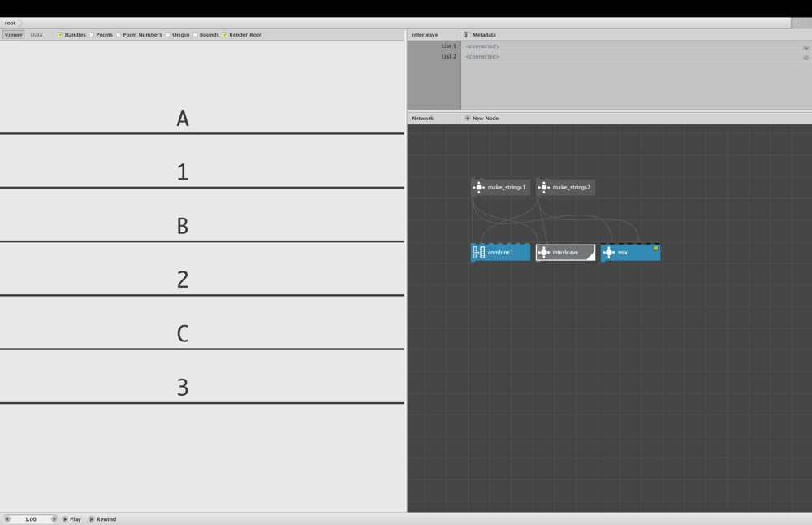
Task: Open the List 2 port dropdown
Action: 806,58
